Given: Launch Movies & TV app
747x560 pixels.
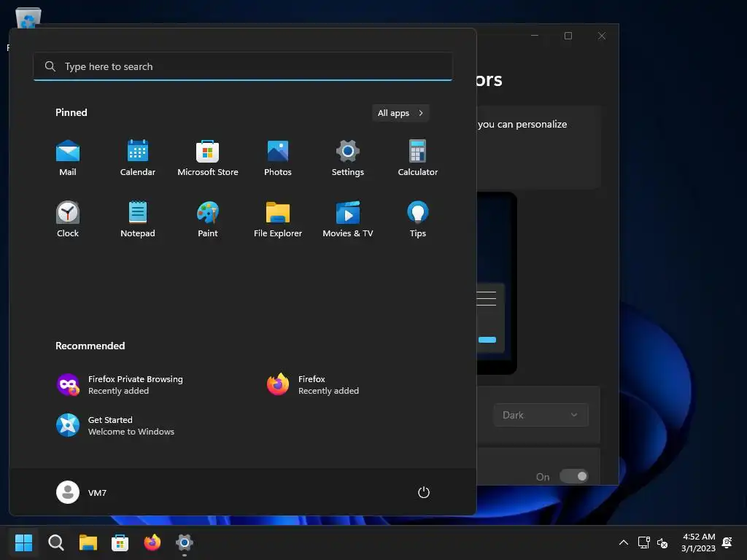Looking at the screenshot, I should pos(348,219).
